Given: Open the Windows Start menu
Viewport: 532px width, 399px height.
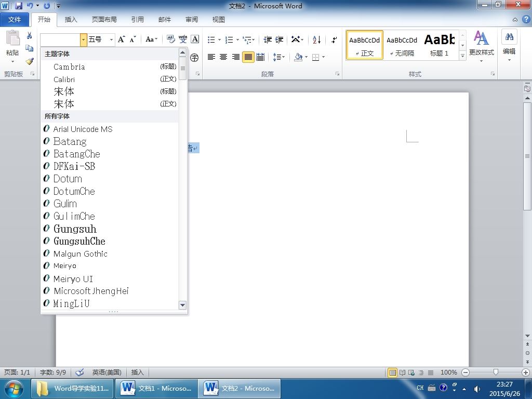Looking at the screenshot, I should click(14, 389).
